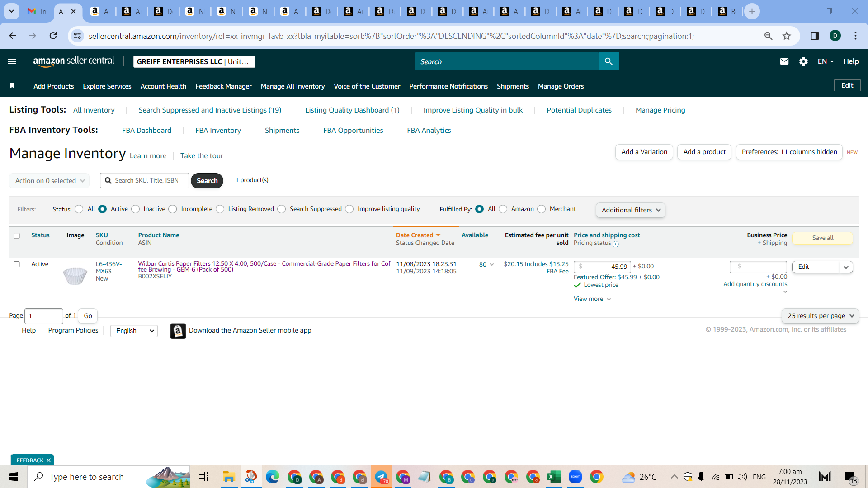Select Fulfilled By Merchant radio button
This screenshot has height=488, width=868.
(x=542, y=209)
